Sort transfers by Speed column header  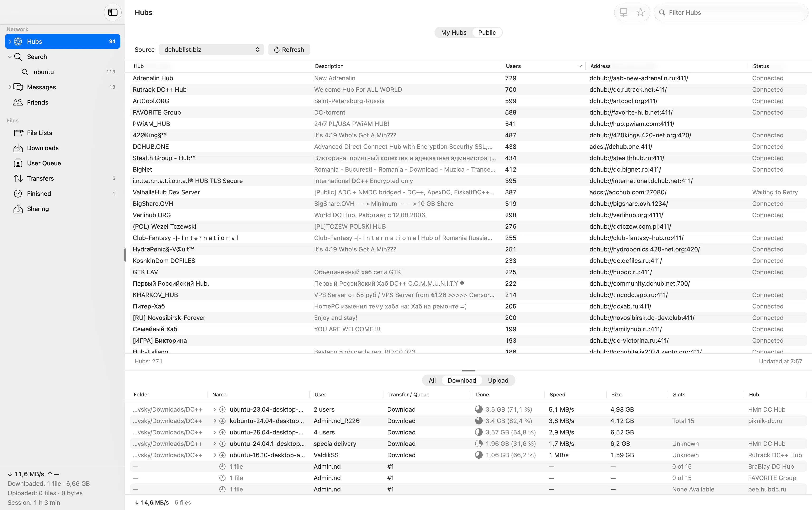point(576,395)
